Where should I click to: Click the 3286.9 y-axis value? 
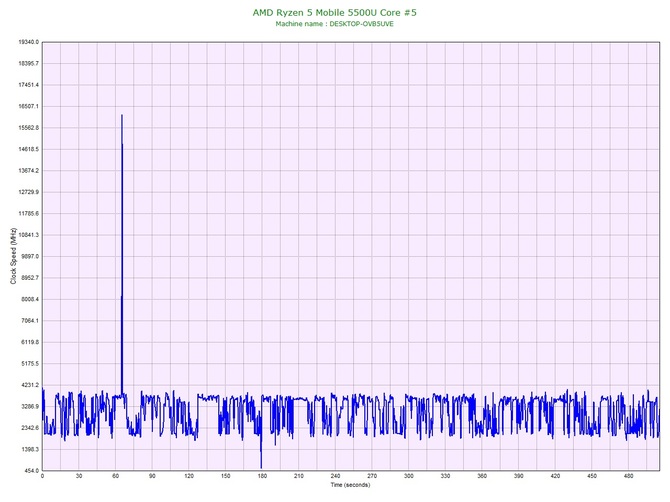(x=30, y=406)
